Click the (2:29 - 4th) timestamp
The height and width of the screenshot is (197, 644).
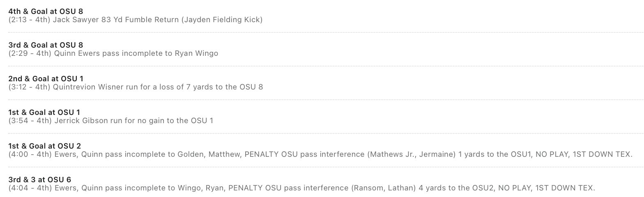(30, 53)
